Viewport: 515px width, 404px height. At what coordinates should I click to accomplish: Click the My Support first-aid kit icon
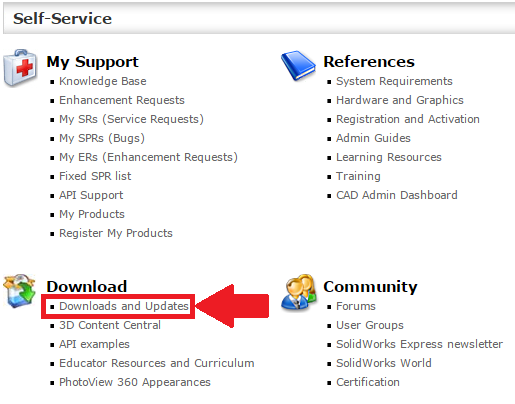click(20, 68)
